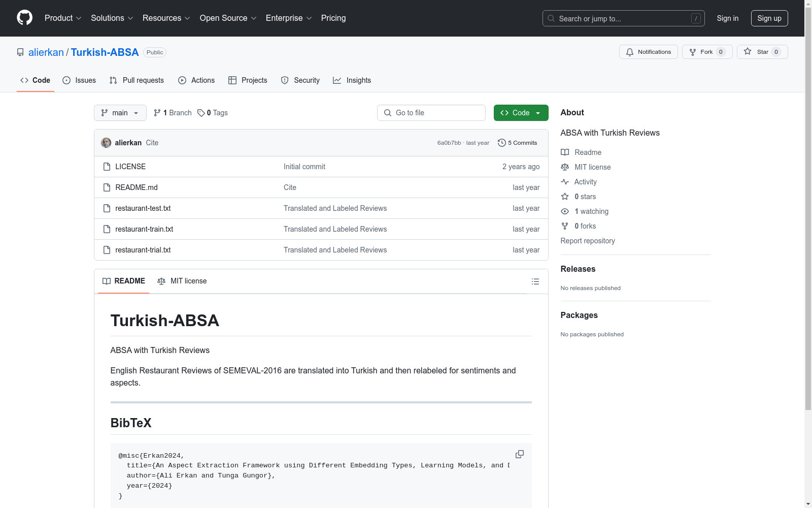The width and height of the screenshot is (812, 508).
Task: Expand the Solutions menu
Action: [x=112, y=18]
